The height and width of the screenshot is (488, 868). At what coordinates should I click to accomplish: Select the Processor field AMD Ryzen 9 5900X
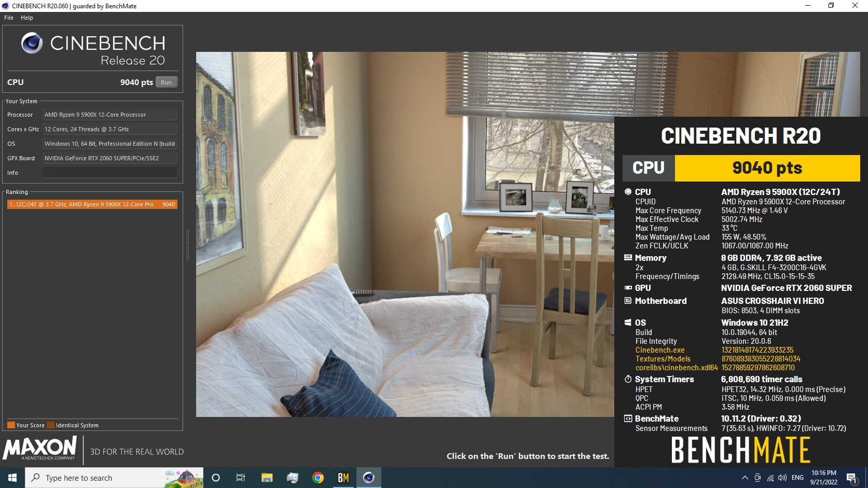pos(109,115)
